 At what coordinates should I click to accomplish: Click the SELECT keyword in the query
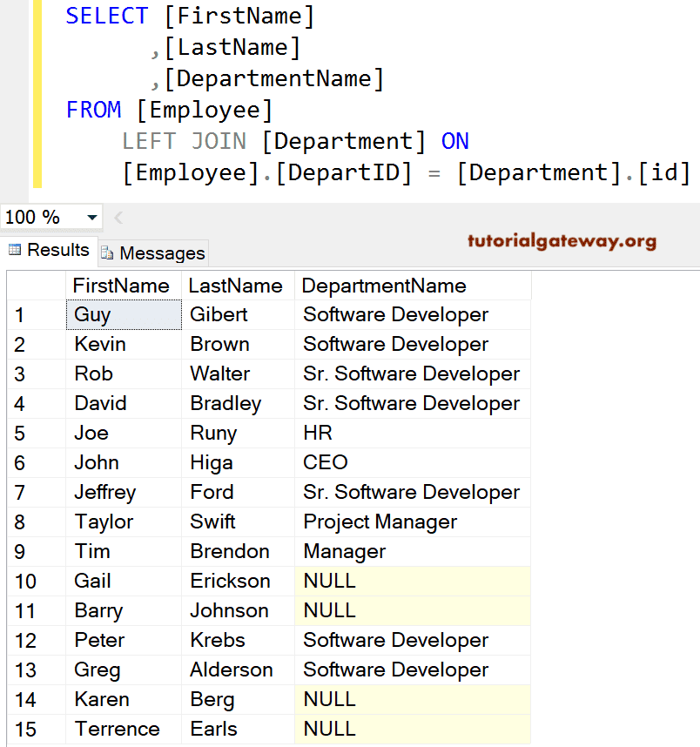click(x=107, y=17)
